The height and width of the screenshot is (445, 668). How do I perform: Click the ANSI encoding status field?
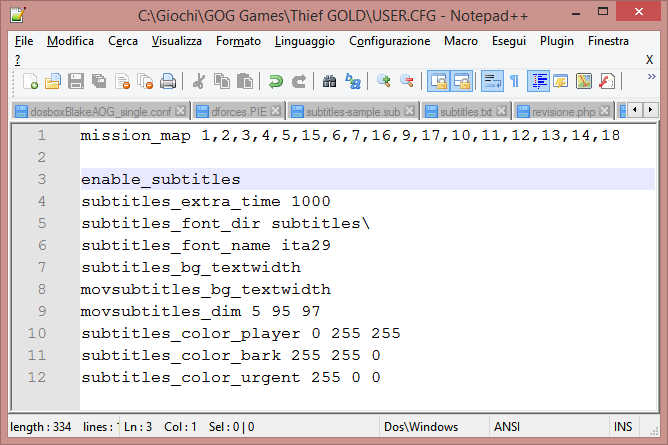click(x=507, y=427)
